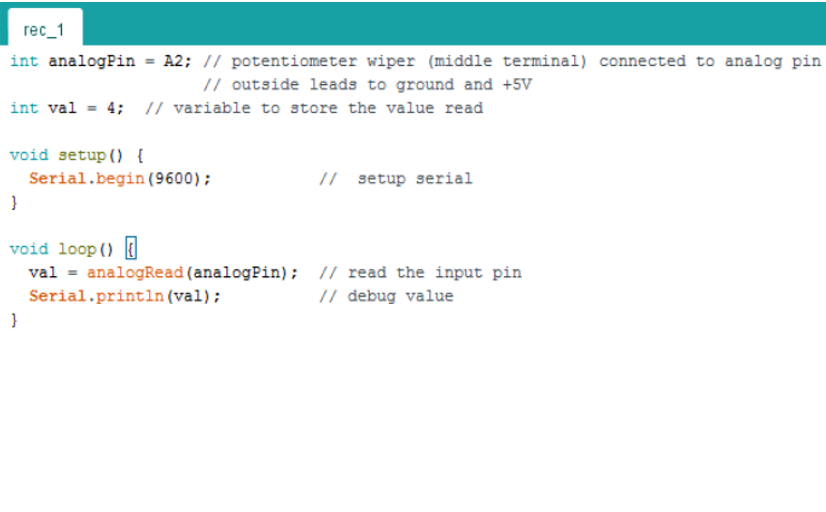826x512 pixels.
Task: Click the closing brace of loop function
Action: tap(14, 320)
